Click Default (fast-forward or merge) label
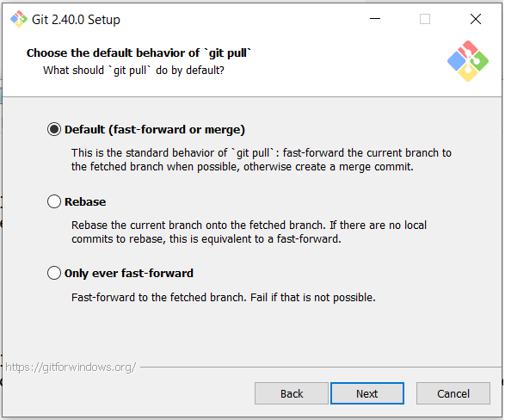The width and height of the screenshot is (505, 420). click(x=155, y=130)
